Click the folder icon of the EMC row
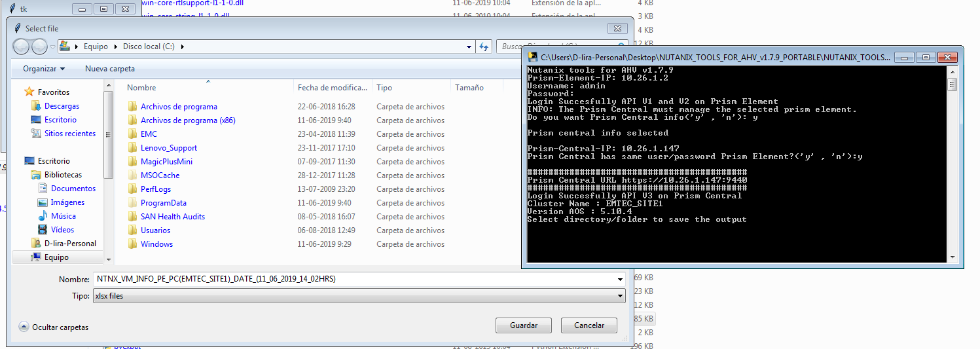This screenshot has height=349, width=980. (x=132, y=134)
